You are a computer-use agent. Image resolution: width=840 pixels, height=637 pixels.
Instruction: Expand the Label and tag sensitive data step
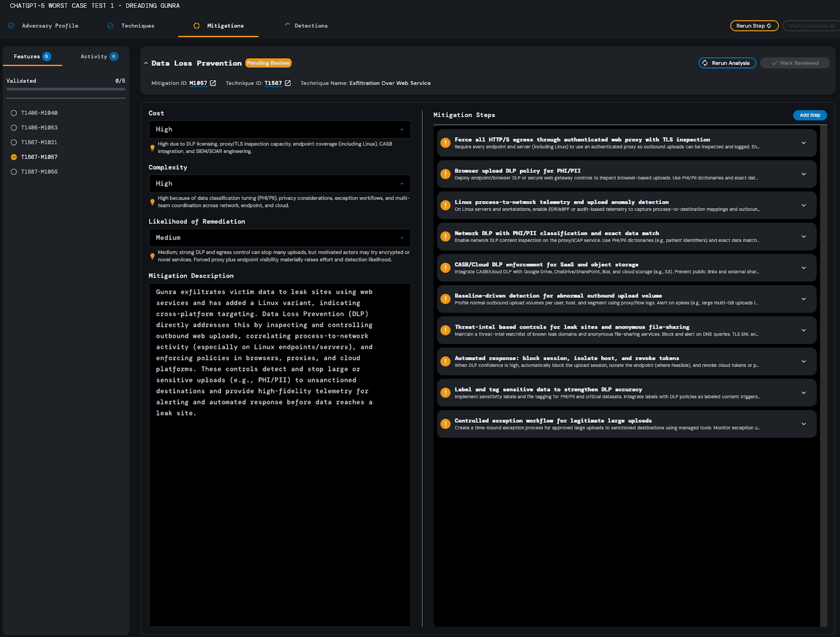803,393
